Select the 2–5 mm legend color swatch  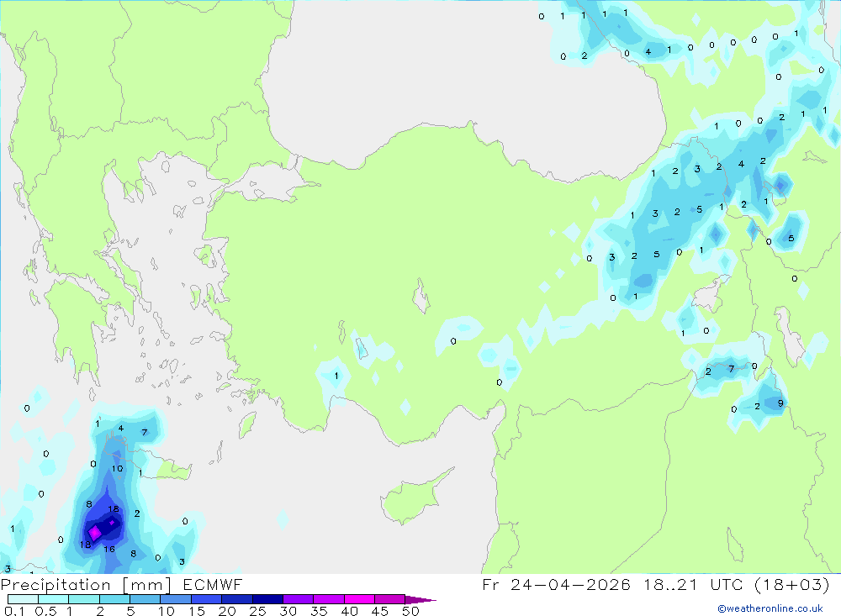pos(114,599)
